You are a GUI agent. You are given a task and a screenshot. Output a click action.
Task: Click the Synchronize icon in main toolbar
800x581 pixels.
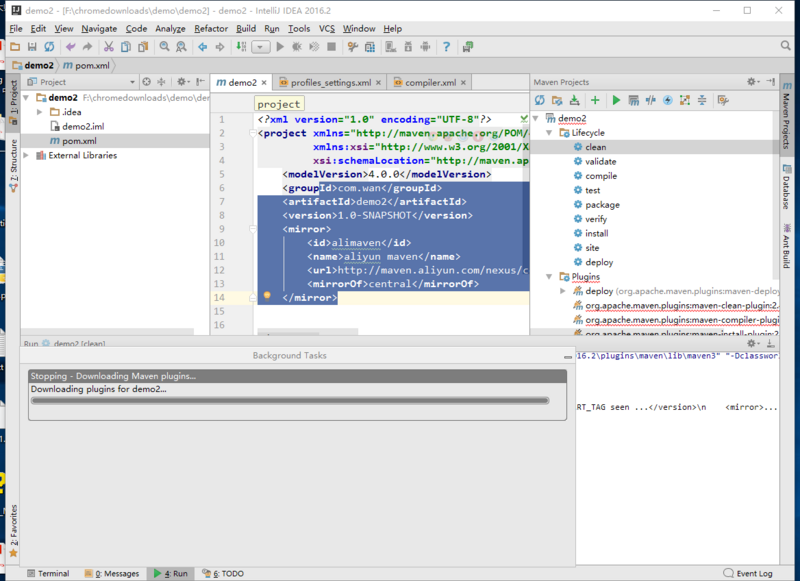[x=49, y=47]
